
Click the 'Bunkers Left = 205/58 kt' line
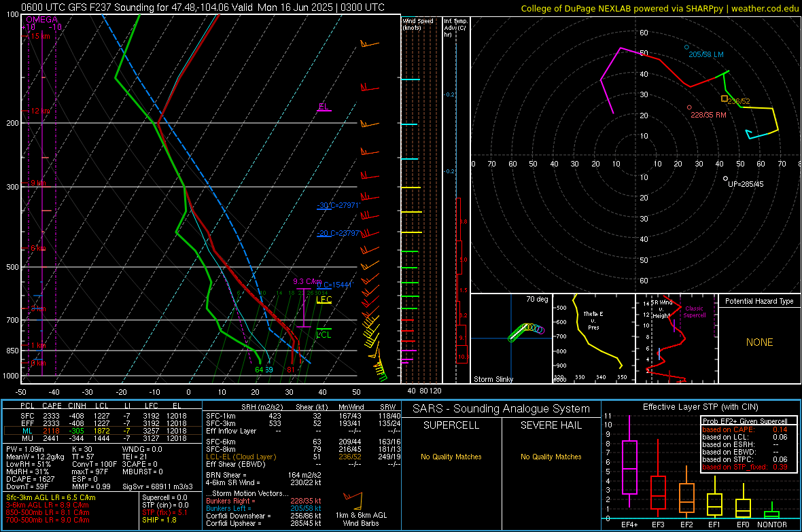coord(263,508)
